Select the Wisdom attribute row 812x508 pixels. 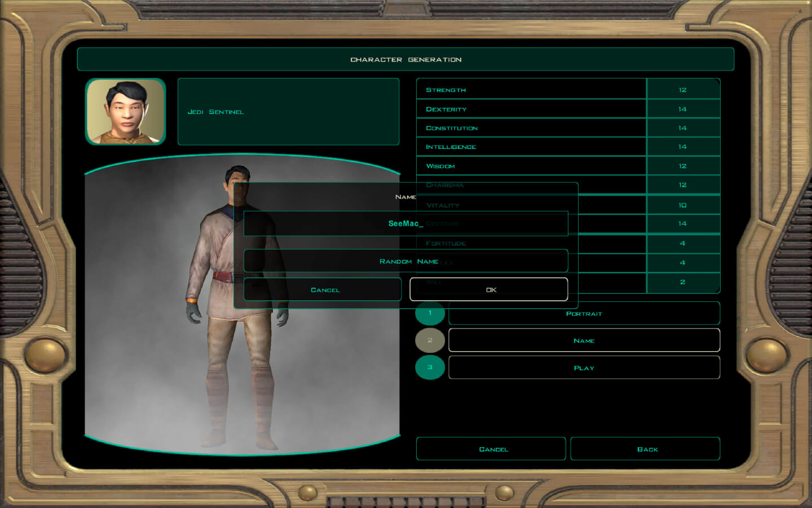click(530, 166)
